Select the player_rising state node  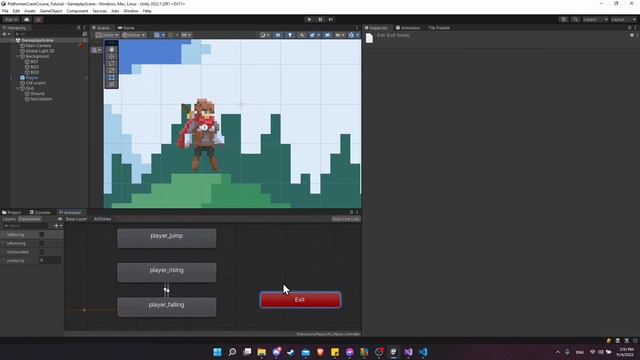(x=167, y=272)
